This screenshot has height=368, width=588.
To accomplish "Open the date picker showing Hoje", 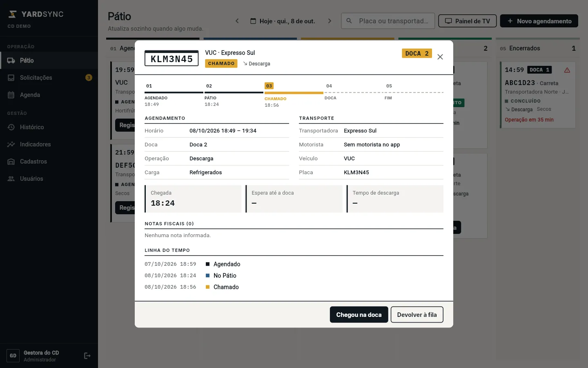I will 283,21.
